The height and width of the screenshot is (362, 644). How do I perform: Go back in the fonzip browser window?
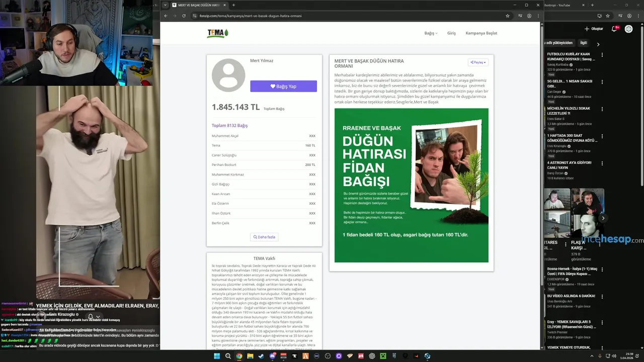pyautogui.click(x=166, y=16)
